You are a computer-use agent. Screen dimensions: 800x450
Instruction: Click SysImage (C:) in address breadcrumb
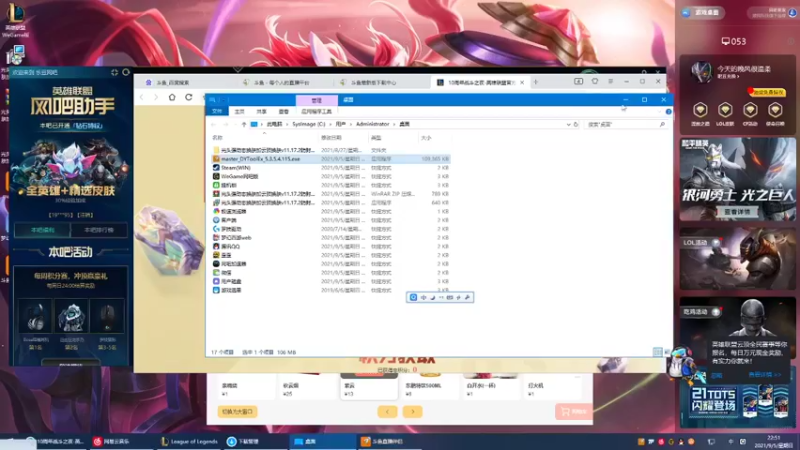(x=308, y=124)
